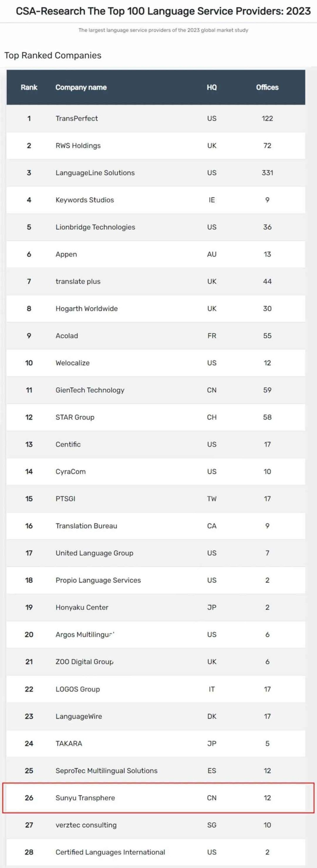Select the STAR Group row name

(x=75, y=417)
